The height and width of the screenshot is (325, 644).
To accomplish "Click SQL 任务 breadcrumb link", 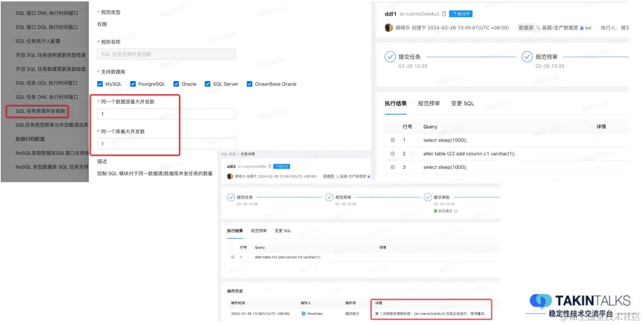I will [x=228, y=154].
